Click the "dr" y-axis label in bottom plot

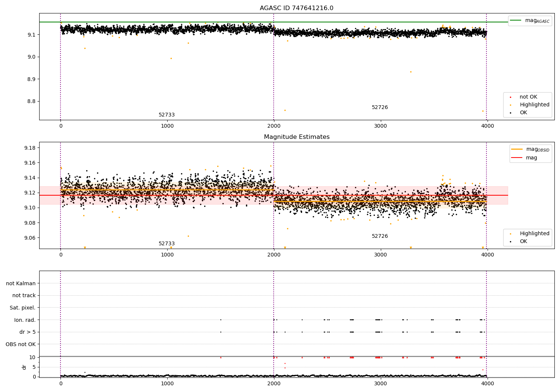click(x=24, y=367)
